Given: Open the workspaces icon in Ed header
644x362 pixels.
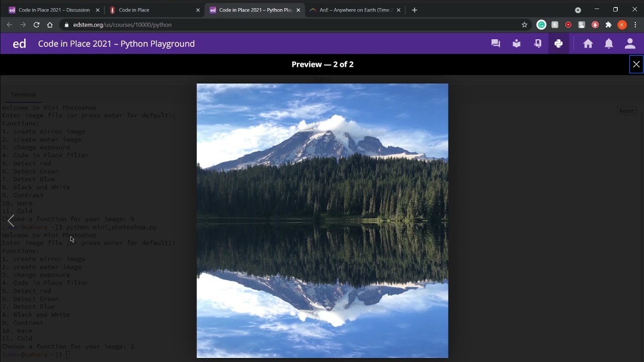Looking at the screenshot, I should coord(538,44).
